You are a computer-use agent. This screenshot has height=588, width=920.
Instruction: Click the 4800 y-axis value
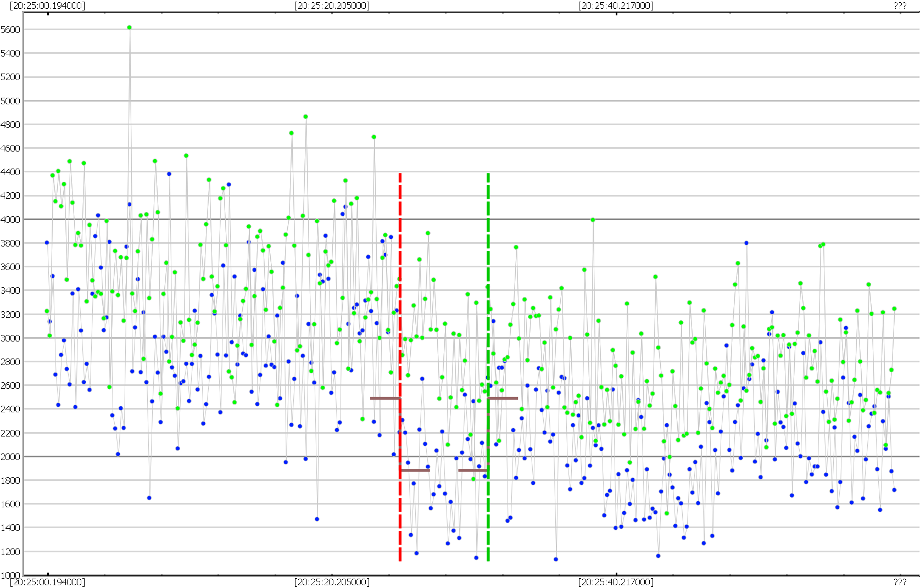(10, 125)
